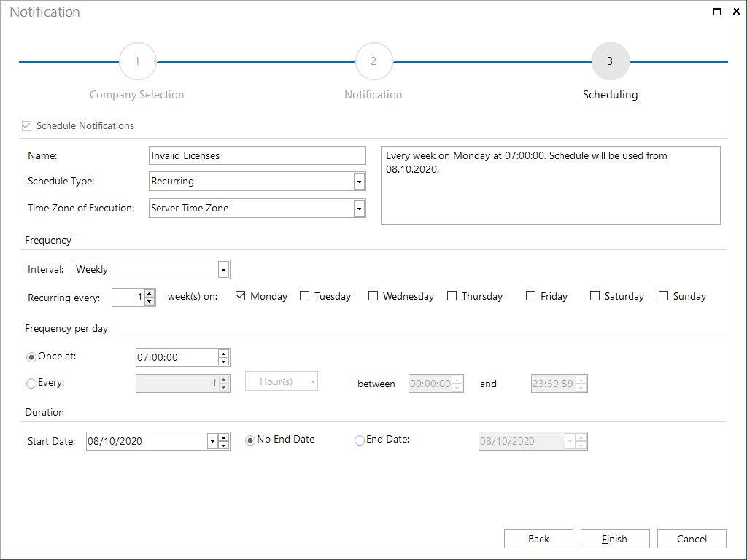Viewport: 747px width, 560px height.
Task: Click the Back button
Action: click(538, 539)
